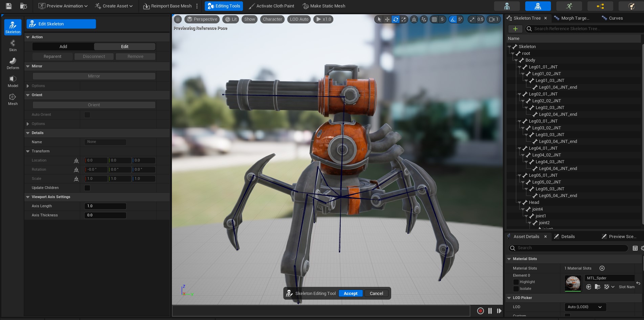644x320 pixels.
Task: Collapse the Viewport Axis Settings section
Action: click(28, 197)
